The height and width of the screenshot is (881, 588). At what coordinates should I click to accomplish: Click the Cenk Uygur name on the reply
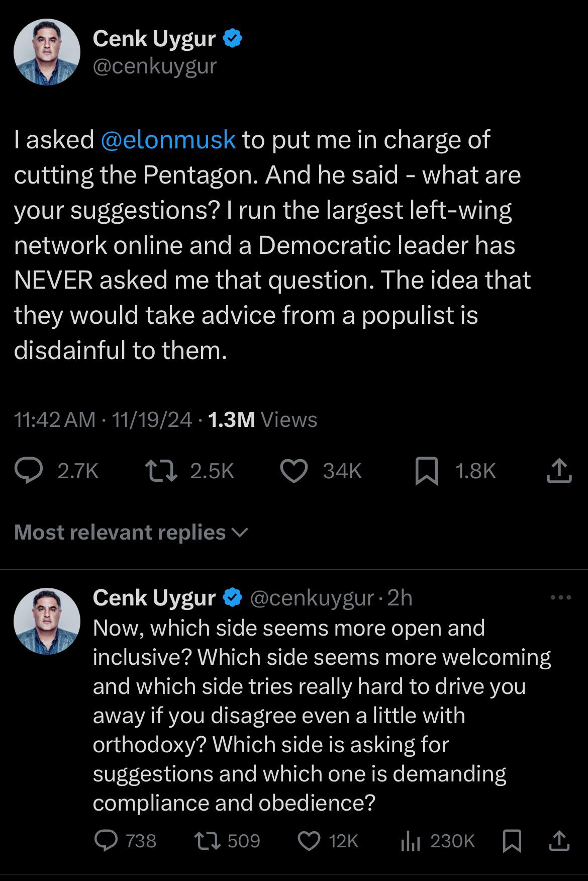[154, 598]
